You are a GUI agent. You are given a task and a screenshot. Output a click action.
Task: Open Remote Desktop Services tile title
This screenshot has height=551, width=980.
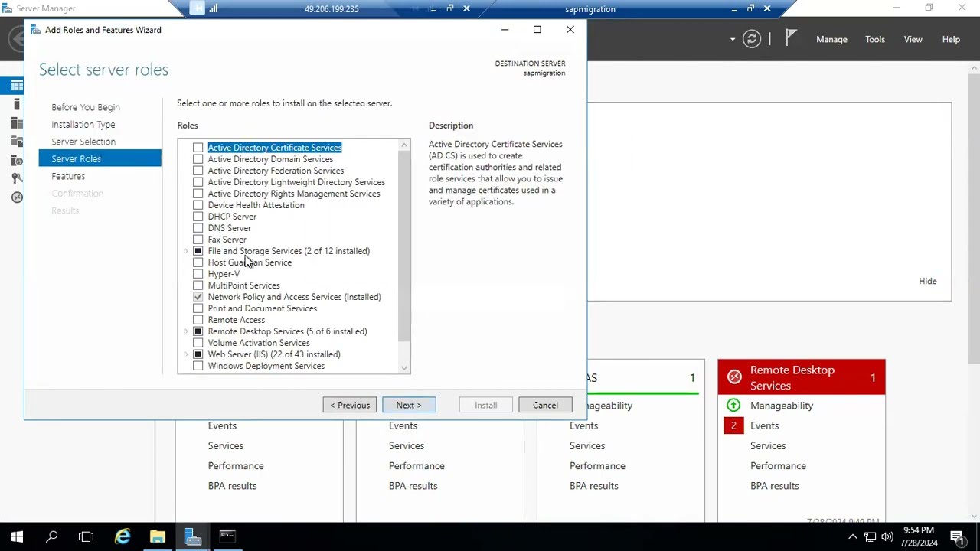(792, 377)
